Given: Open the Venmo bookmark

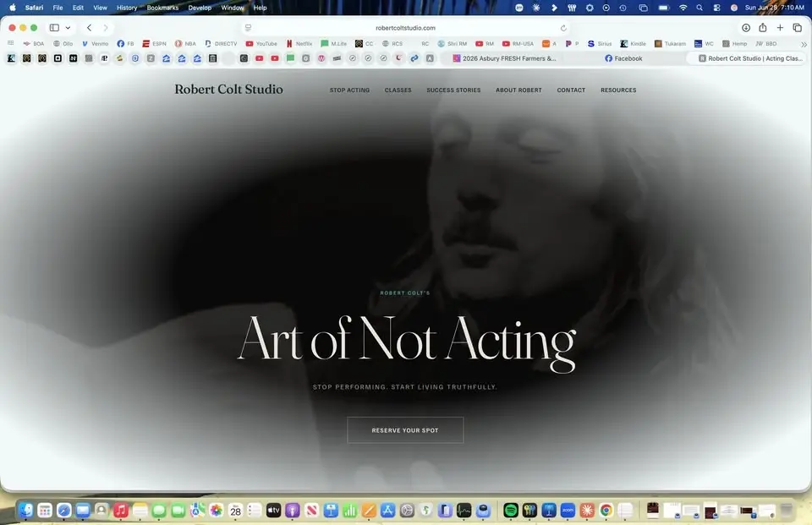Looking at the screenshot, I should pos(96,44).
